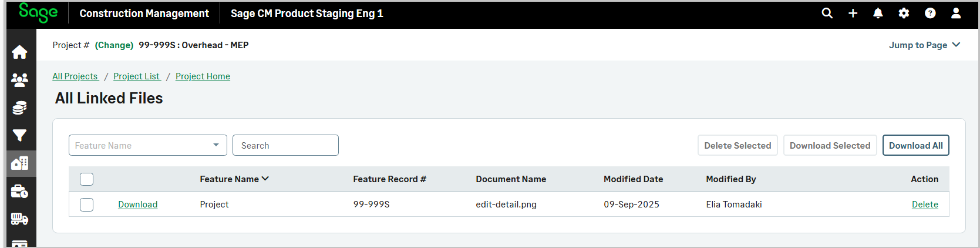
Task: Click into the Search input field
Action: (285, 145)
